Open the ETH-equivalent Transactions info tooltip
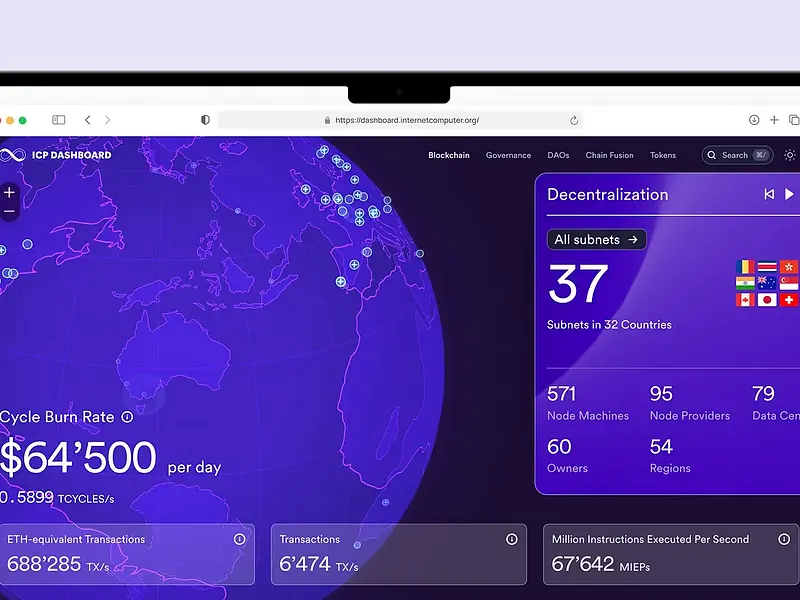The height and width of the screenshot is (600, 800). point(240,539)
